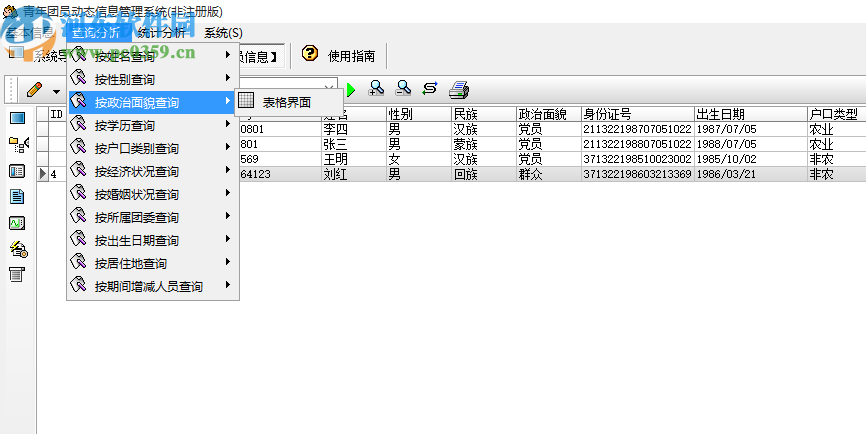Click the ID cell showing 4
This screenshot has height=434, width=866.
coord(57,174)
